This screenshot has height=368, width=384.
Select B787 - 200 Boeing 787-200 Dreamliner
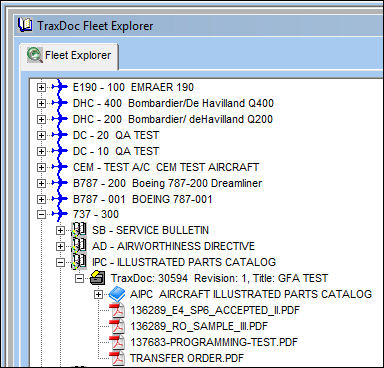(168, 183)
